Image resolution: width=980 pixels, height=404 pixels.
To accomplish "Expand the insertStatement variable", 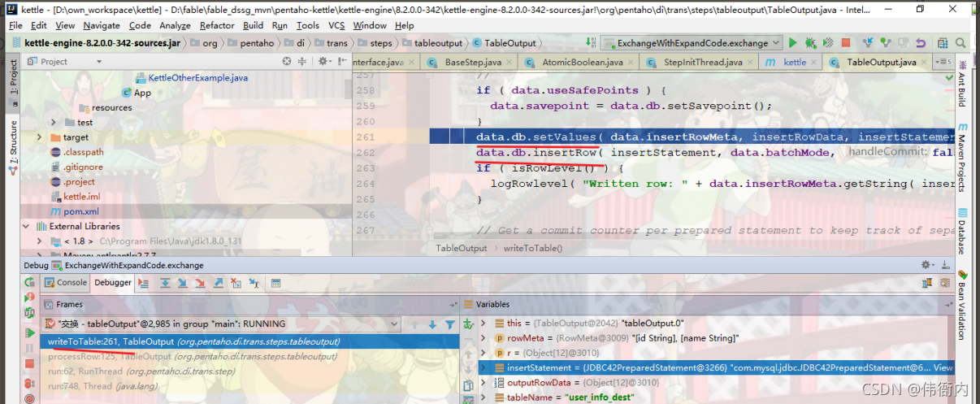I will tap(483, 367).
